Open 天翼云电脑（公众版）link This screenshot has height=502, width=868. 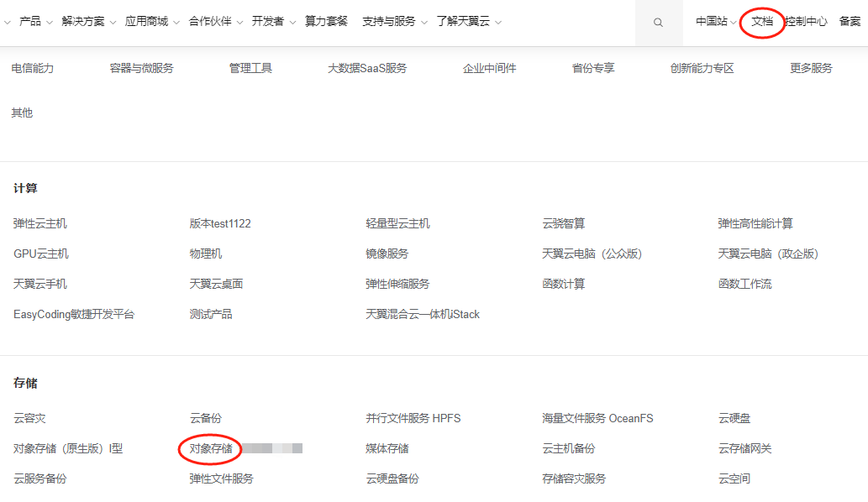coord(592,254)
